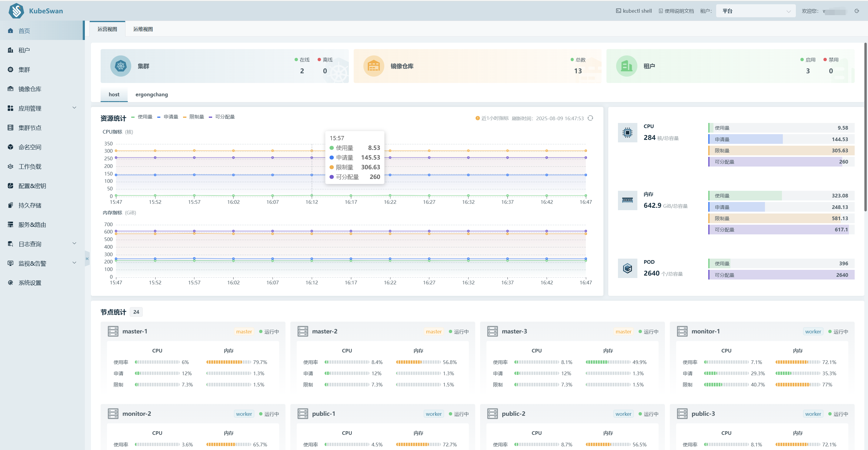Screen dimensions: 868x450
Task: Expand the 监视&告警 submenu chevron
Action: [75, 263]
